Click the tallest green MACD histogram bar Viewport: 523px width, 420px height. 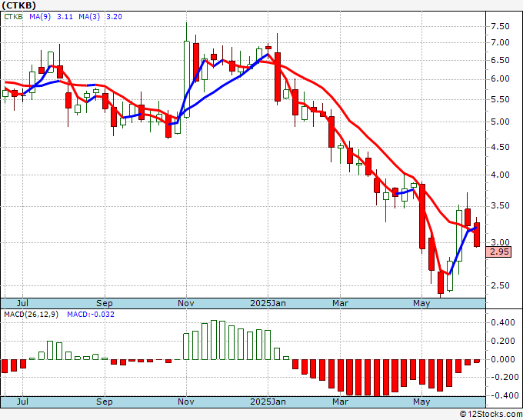tap(214, 340)
